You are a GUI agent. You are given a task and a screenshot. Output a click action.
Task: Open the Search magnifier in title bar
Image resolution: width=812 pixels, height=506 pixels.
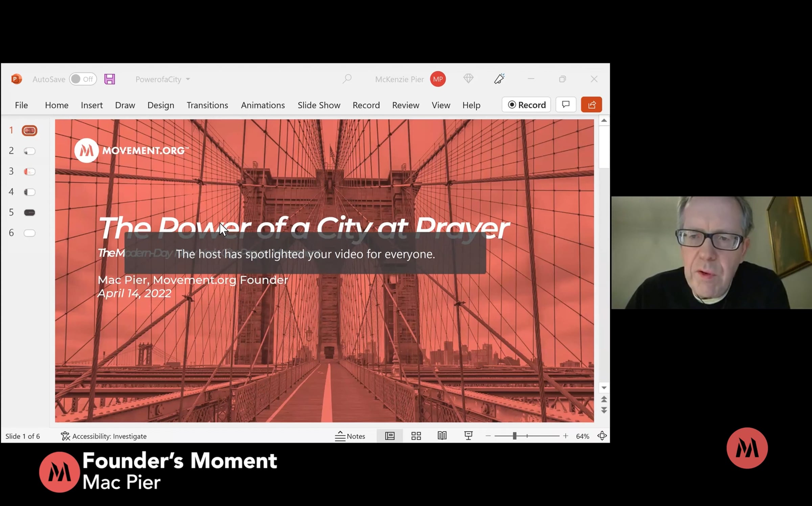[x=347, y=79]
